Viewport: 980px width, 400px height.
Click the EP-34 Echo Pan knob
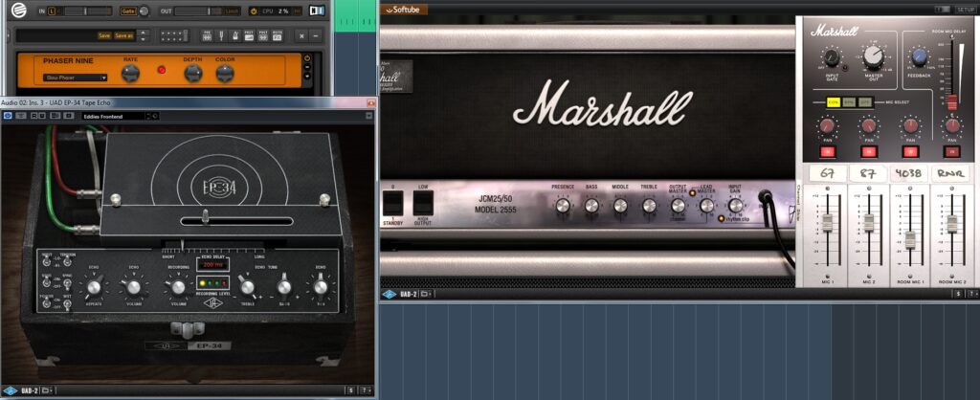321,287
